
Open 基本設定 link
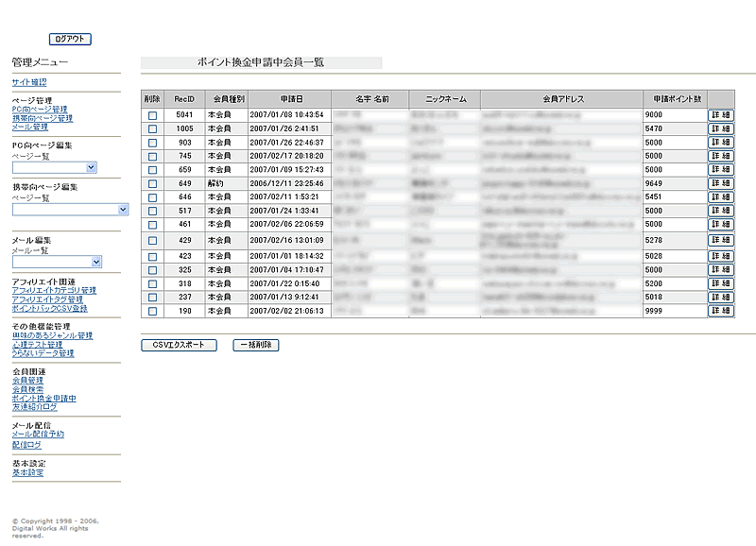[27, 472]
